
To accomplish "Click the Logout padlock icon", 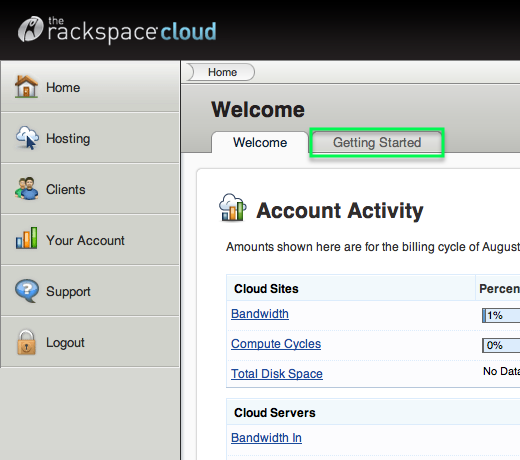I will pos(26,342).
